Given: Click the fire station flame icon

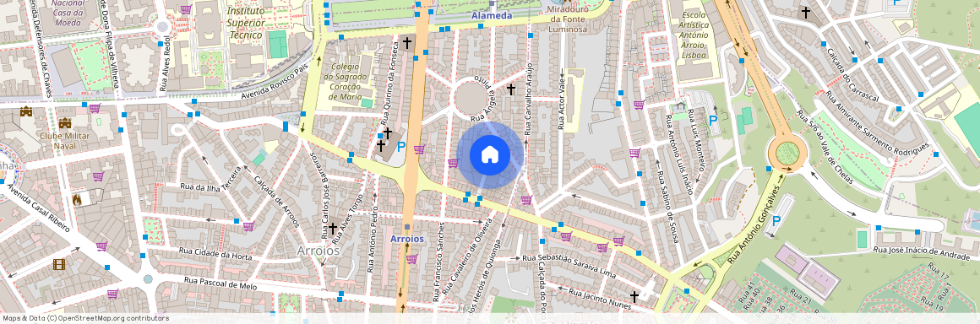Looking at the screenshot, I should click(77, 199).
